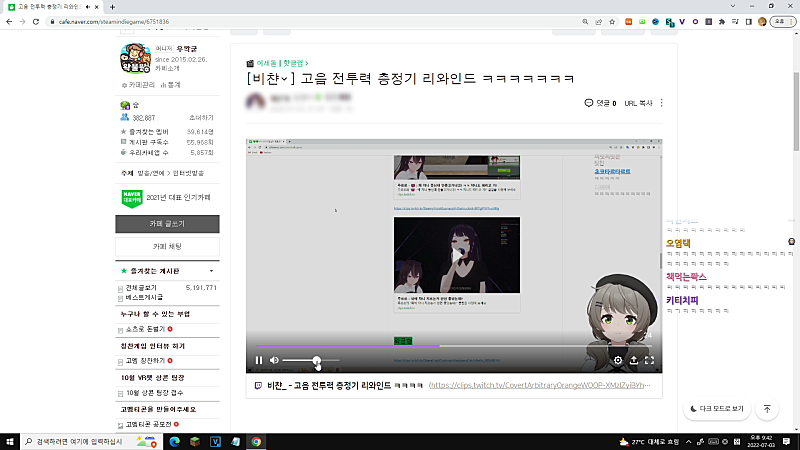The width and height of the screenshot is (800, 450).
Task: Open cafe 통계 statistics link
Action: point(170,85)
